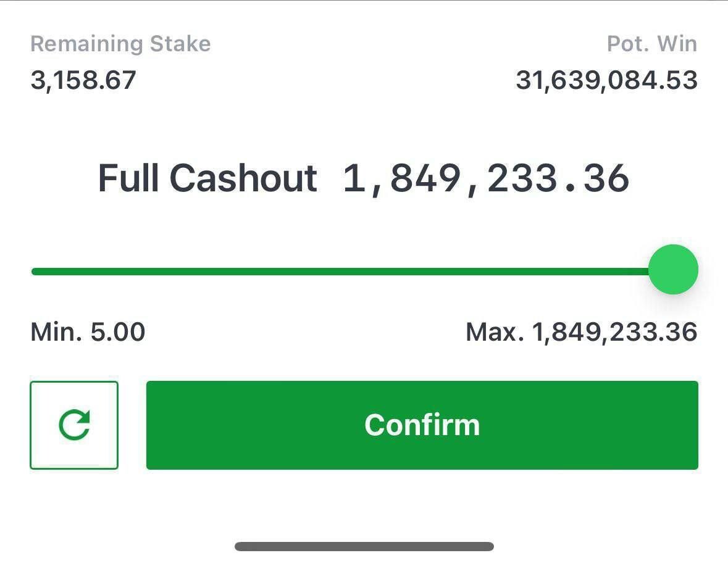Click the Full Cashout heading text
Image resolution: width=728 pixels, height=566 pixels.
(x=207, y=178)
